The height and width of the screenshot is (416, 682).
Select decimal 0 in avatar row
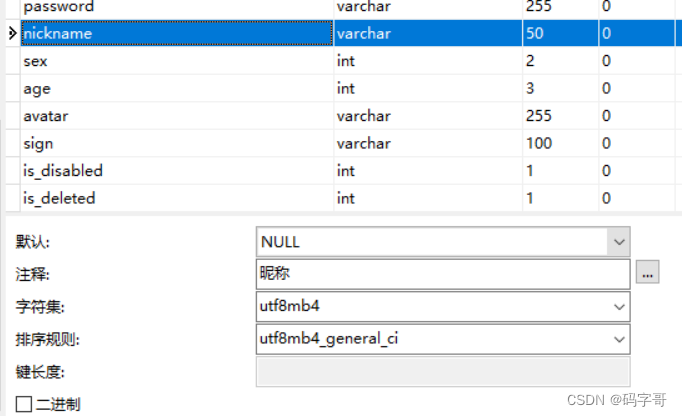[636, 116]
